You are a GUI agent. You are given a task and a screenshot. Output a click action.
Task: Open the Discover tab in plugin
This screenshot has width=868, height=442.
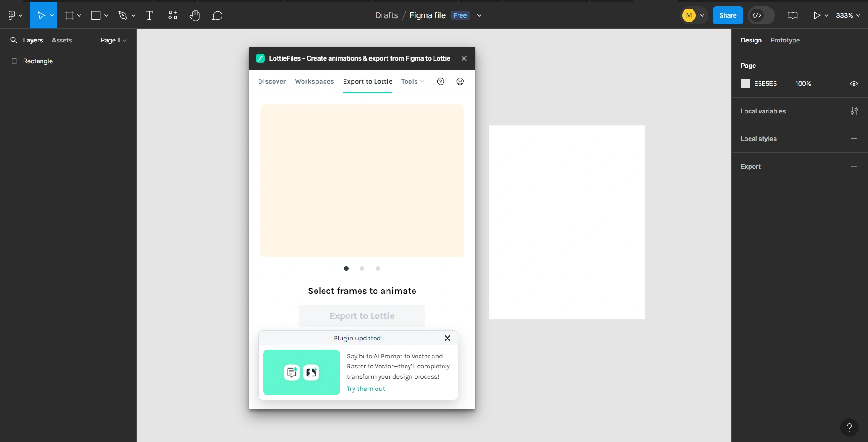point(272,81)
